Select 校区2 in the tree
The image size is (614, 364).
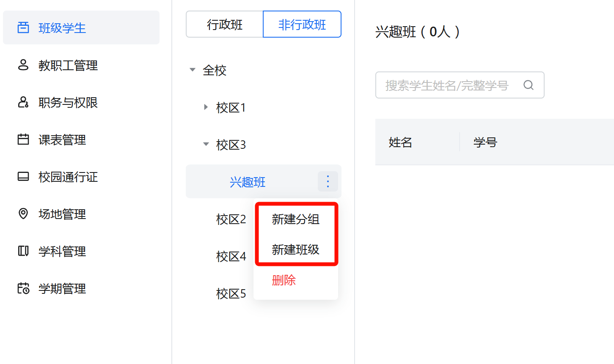tap(231, 219)
